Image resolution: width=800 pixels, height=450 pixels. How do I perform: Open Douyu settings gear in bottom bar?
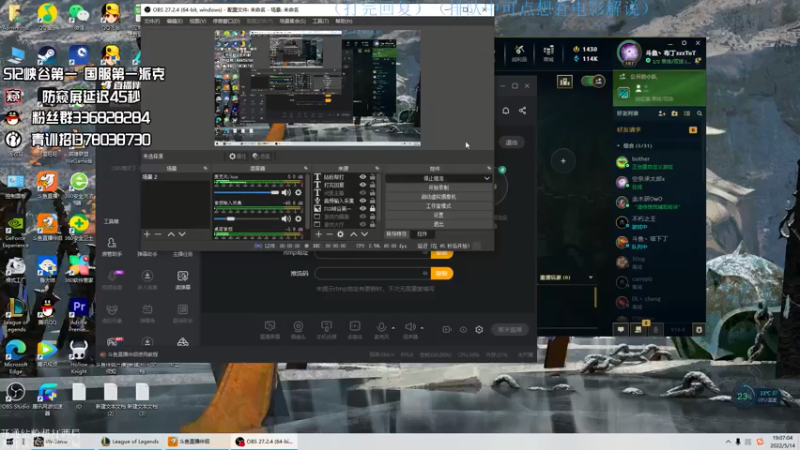click(479, 330)
